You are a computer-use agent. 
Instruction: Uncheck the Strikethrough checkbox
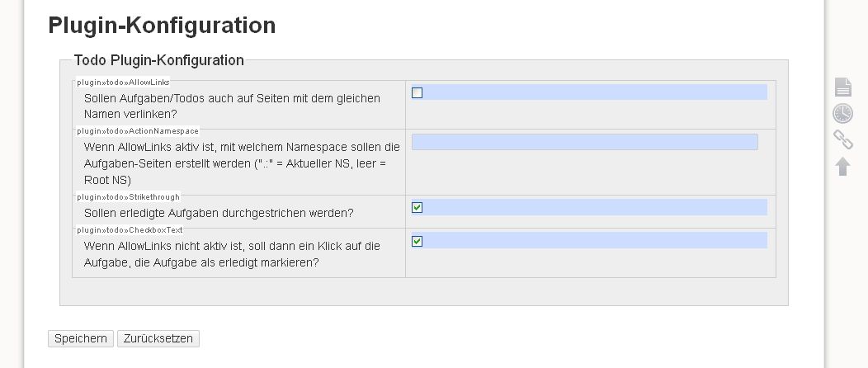pos(417,207)
